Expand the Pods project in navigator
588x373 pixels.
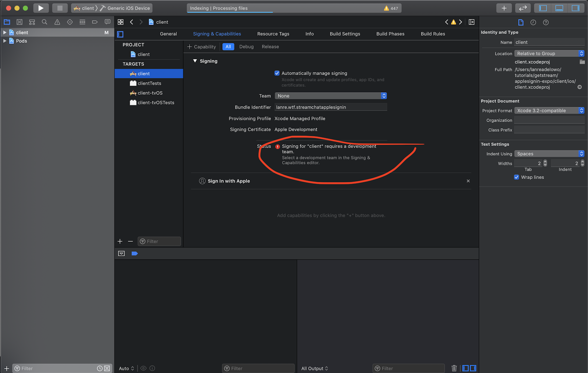(x=5, y=41)
